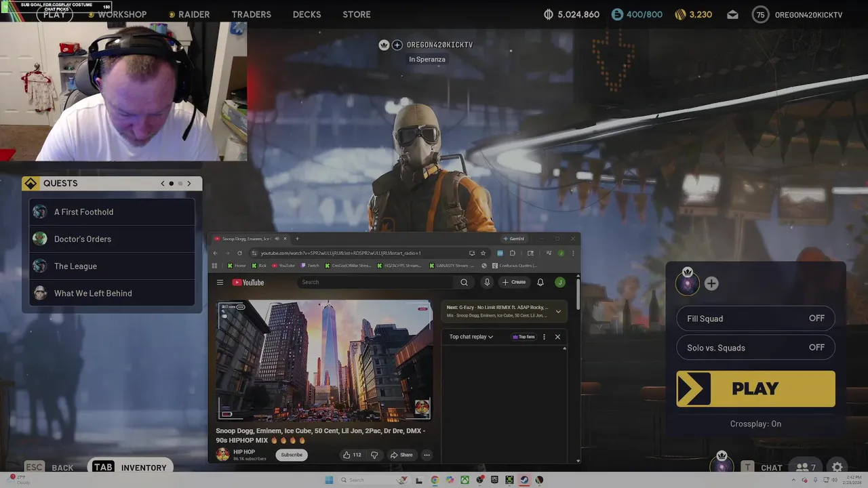Viewport: 868px width, 488px height.
Task: Click YouTube account avatar J
Action: coord(559,282)
